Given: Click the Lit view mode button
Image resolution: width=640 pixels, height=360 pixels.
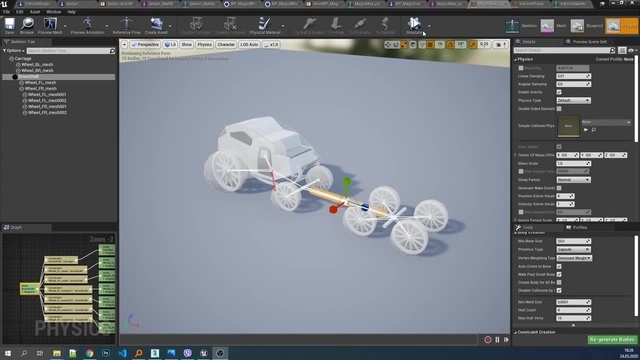Looking at the screenshot, I should tap(170, 44).
